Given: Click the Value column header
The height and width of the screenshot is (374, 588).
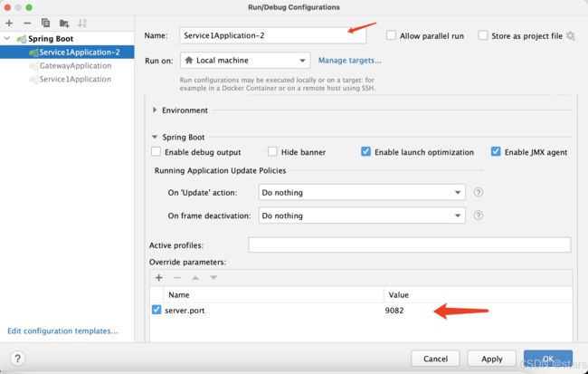Looking at the screenshot, I should tap(478, 295).
